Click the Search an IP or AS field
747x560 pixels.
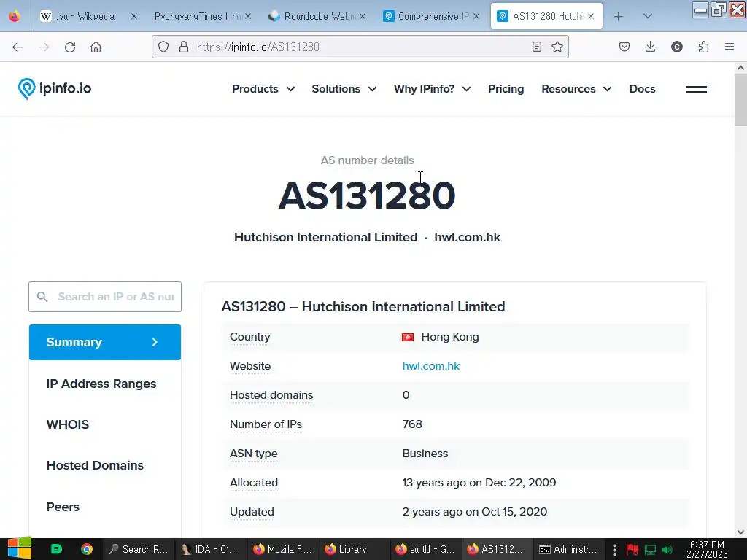105,297
